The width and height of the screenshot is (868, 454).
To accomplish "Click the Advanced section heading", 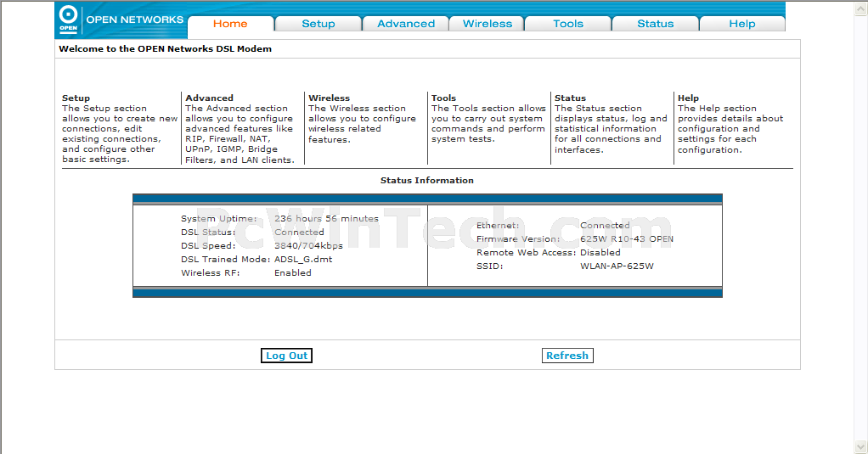I will (209, 98).
